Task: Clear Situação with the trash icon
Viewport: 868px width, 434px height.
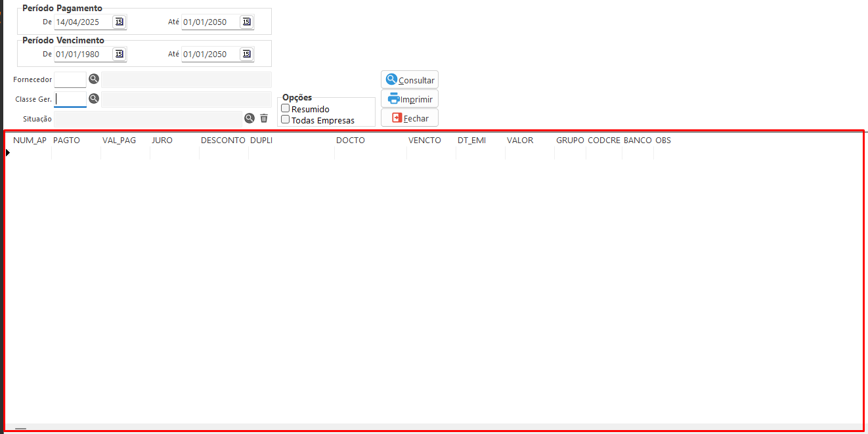Action: [264, 118]
